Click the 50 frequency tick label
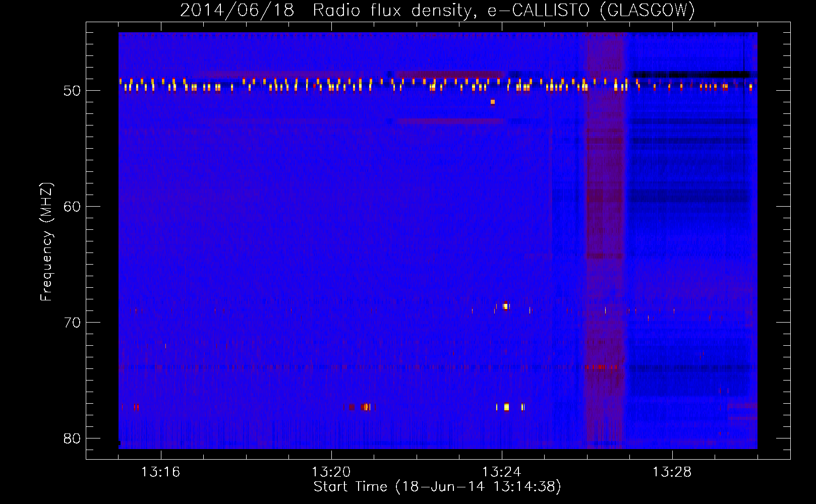816x504 pixels. 72,91
